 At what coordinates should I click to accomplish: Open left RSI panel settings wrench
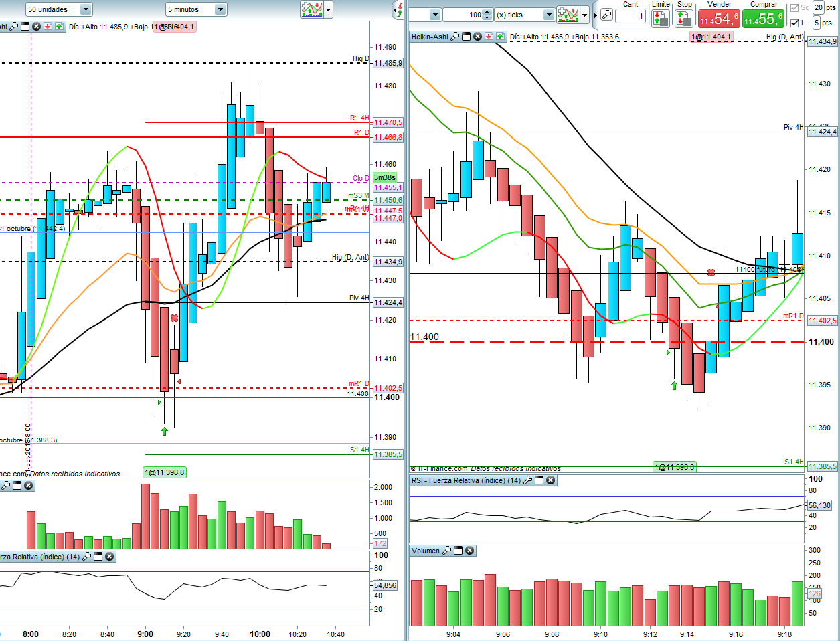point(86,557)
